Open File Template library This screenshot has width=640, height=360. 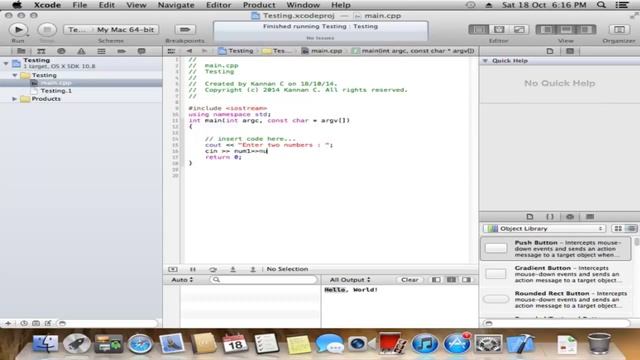(530, 217)
